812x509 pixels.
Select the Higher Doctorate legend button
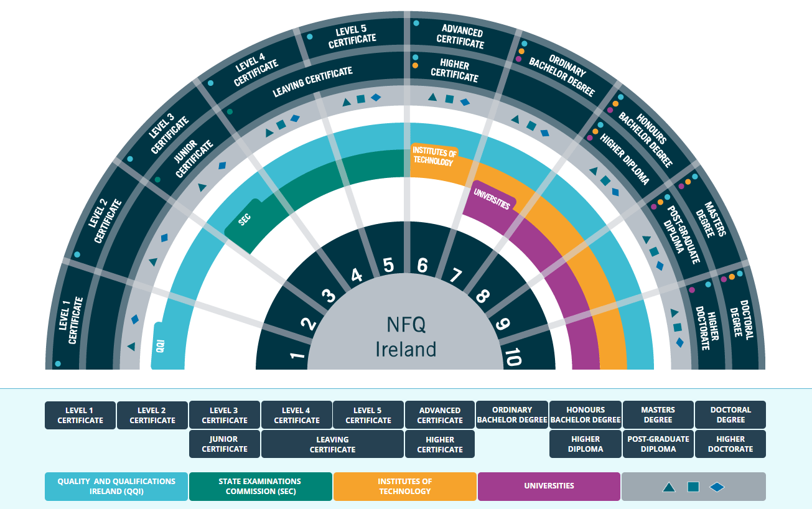click(730, 444)
